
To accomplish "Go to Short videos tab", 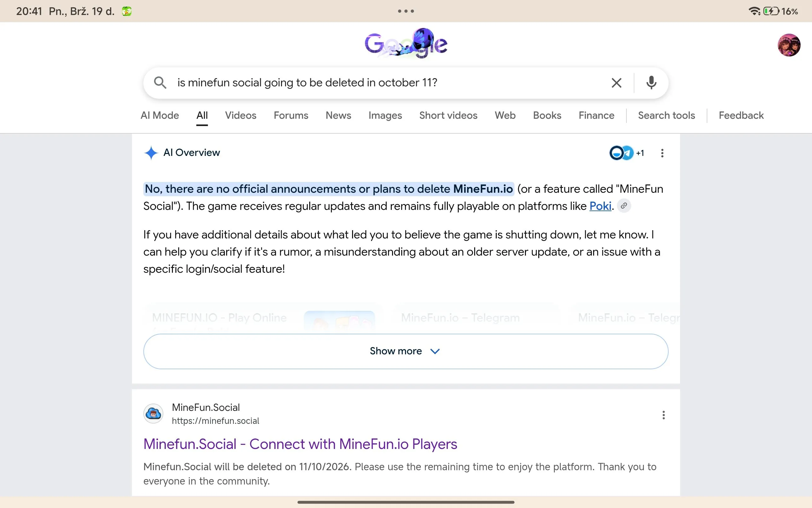I will [x=448, y=115].
